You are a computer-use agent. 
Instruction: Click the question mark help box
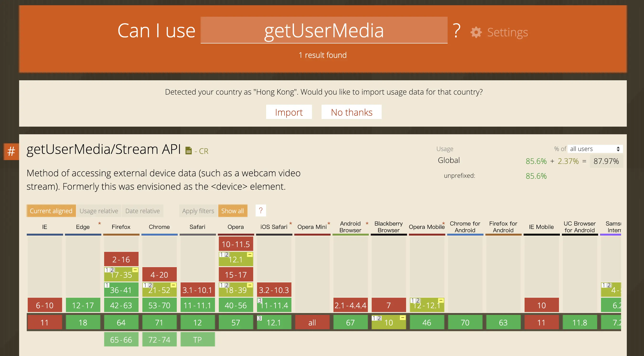pos(261,210)
